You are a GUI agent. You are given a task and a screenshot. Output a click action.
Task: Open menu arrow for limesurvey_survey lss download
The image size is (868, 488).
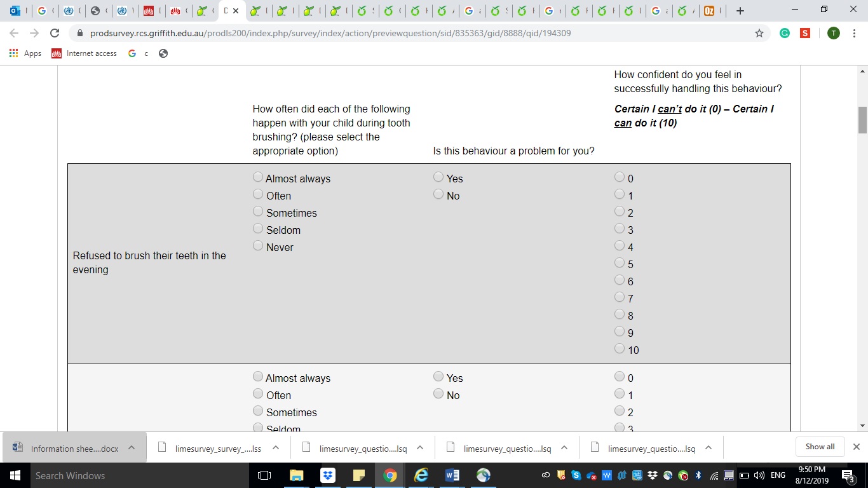[276, 447]
